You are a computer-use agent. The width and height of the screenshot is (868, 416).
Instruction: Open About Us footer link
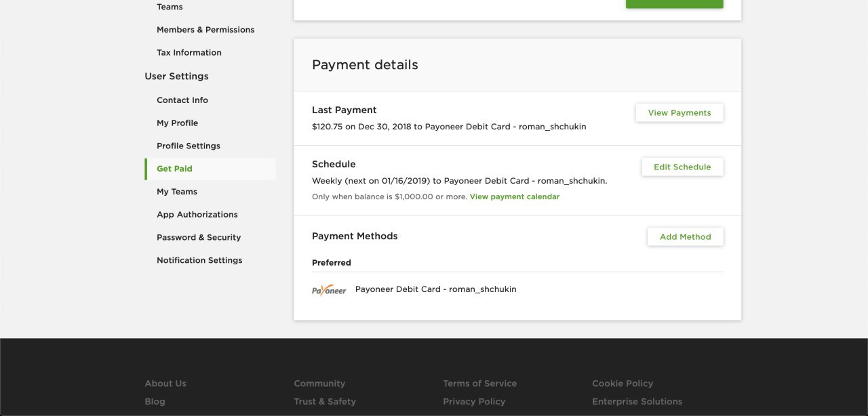165,383
